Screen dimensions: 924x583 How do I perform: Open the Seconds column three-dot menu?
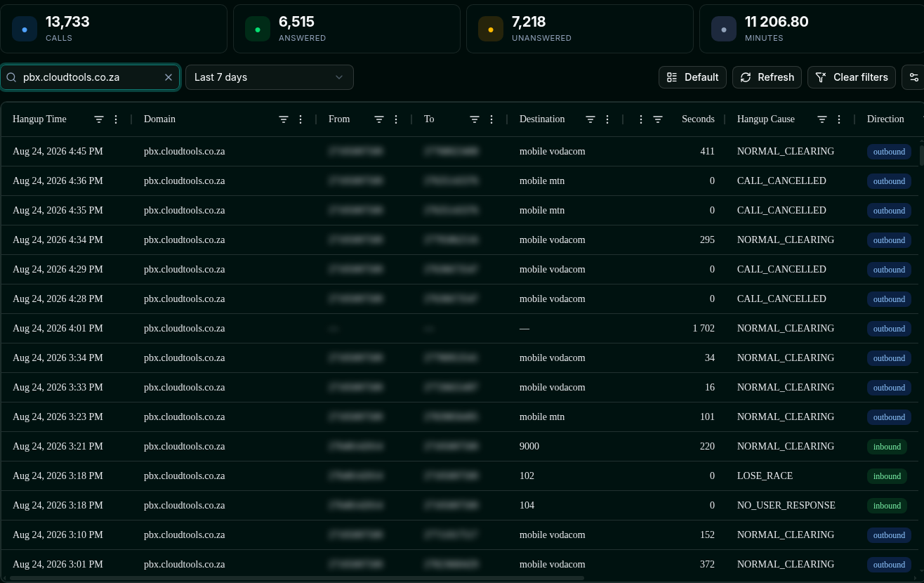641,119
